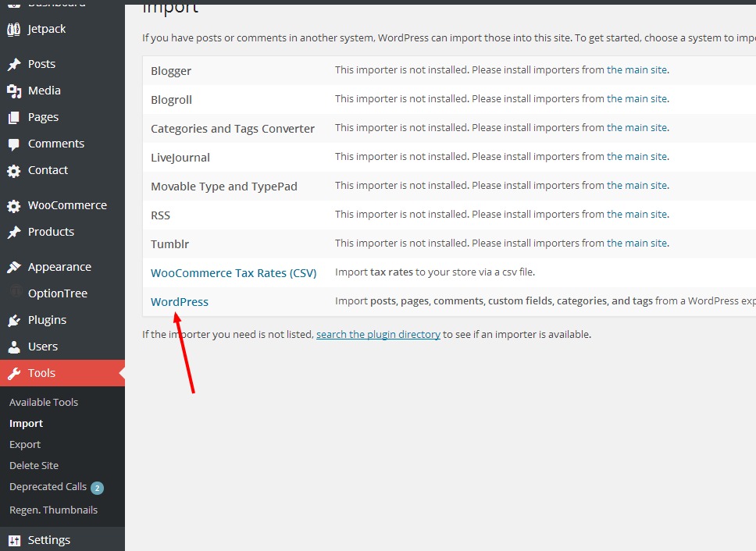Click the WooCommerce gear icon

(x=14, y=206)
